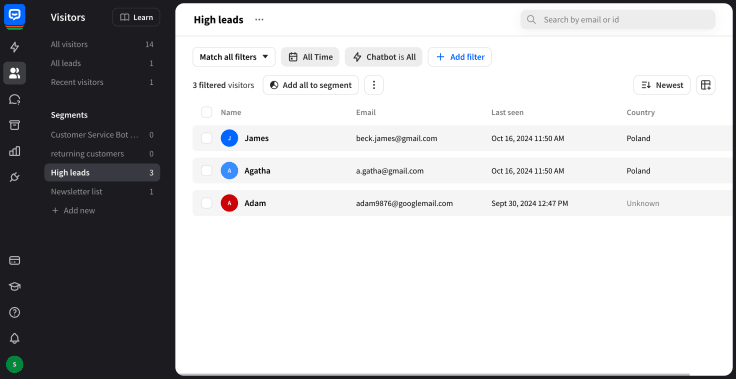Open returning customers segment

coord(102,154)
